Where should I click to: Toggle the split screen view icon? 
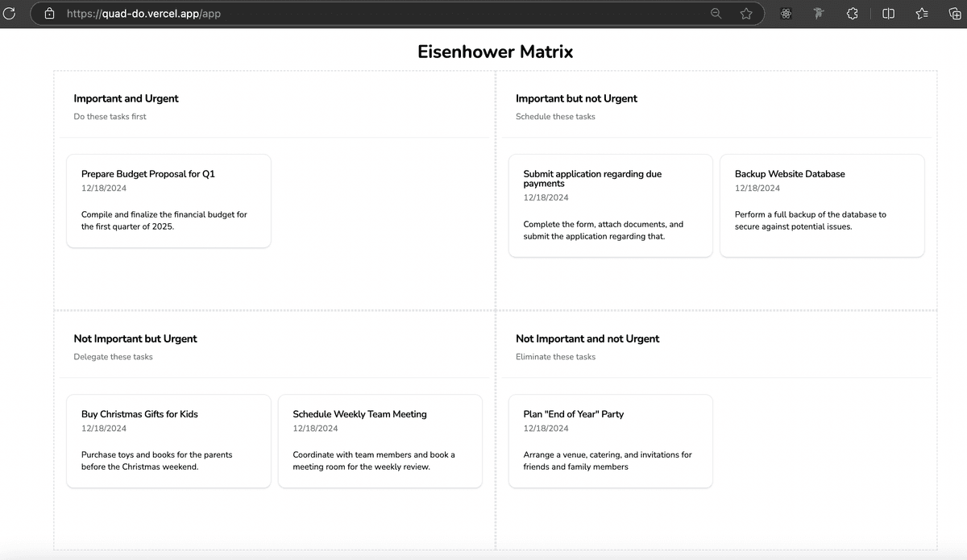click(888, 14)
